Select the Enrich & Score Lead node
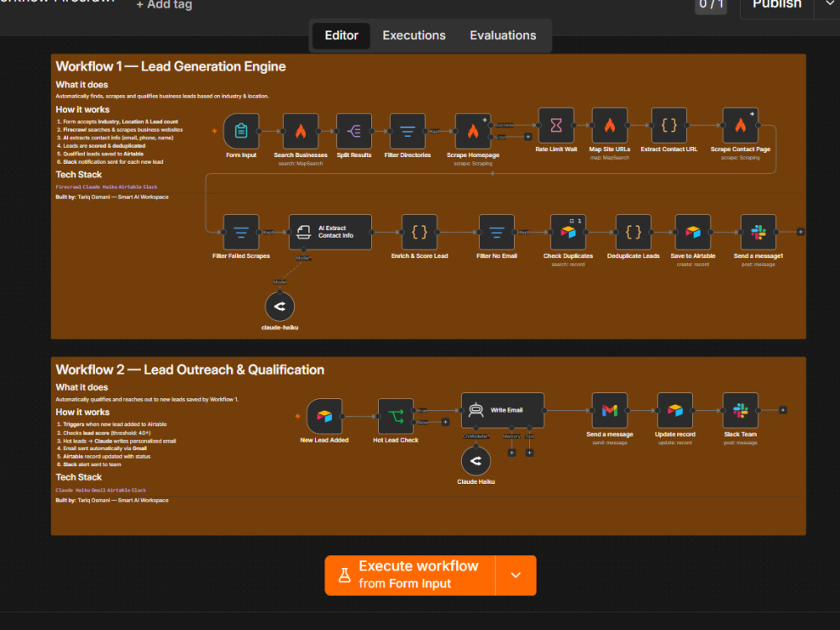 tap(419, 232)
